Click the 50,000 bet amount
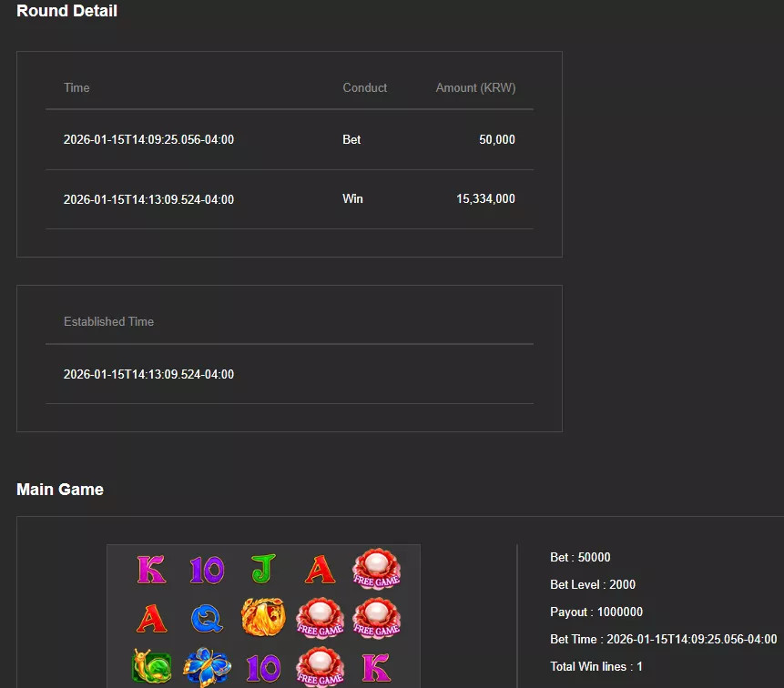Screen dimensions: 784x688 [x=497, y=139]
